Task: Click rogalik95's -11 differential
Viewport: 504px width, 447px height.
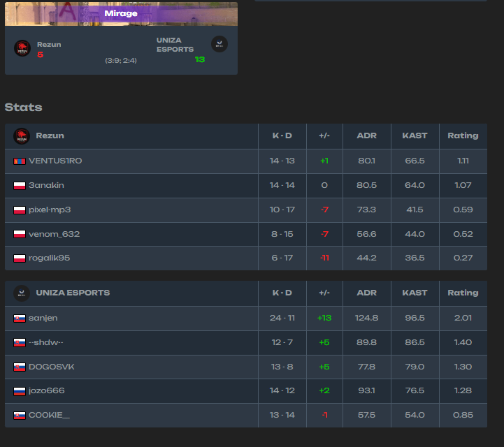Action: (x=324, y=258)
